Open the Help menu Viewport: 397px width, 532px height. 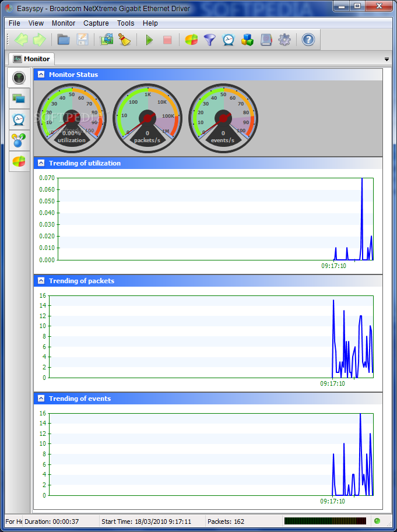pos(150,23)
